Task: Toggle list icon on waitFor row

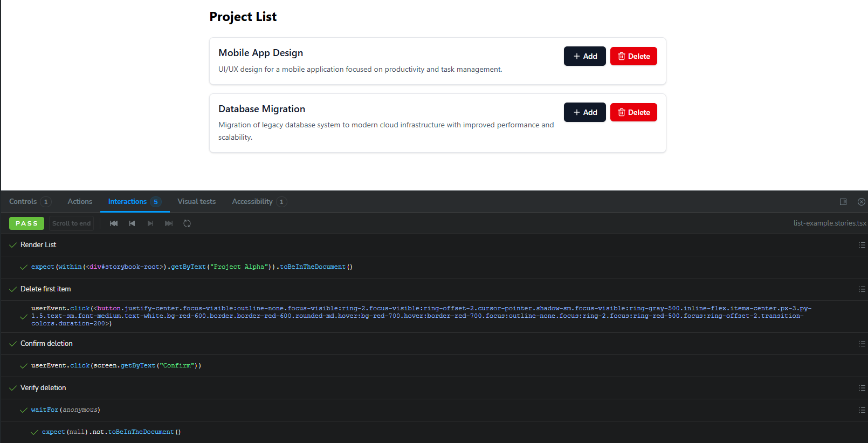Action: [862, 410]
